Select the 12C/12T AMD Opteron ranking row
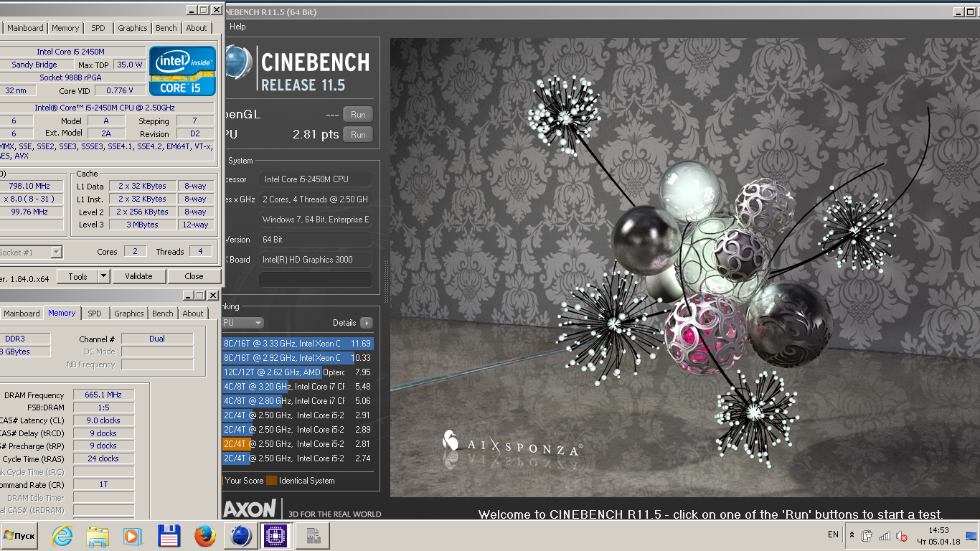 click(298, 372)
